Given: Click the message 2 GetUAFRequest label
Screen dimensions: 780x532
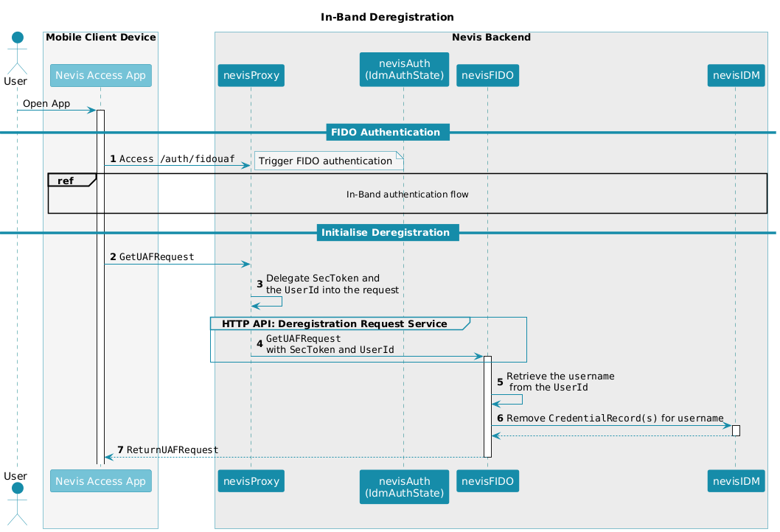Looking at the screenshot, I should (157, 256).
